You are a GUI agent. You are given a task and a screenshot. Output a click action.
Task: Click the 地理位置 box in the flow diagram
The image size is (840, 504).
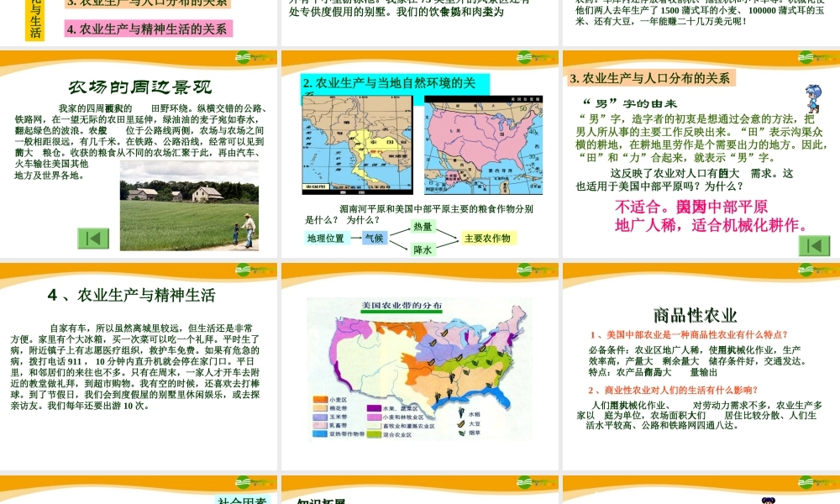[x=326, y=239]
